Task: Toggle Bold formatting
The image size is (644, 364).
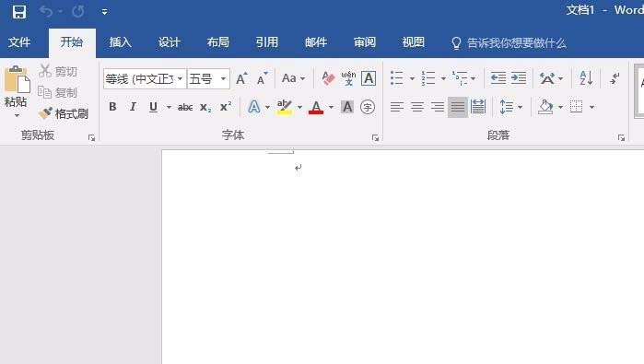Action: (112, 107)
